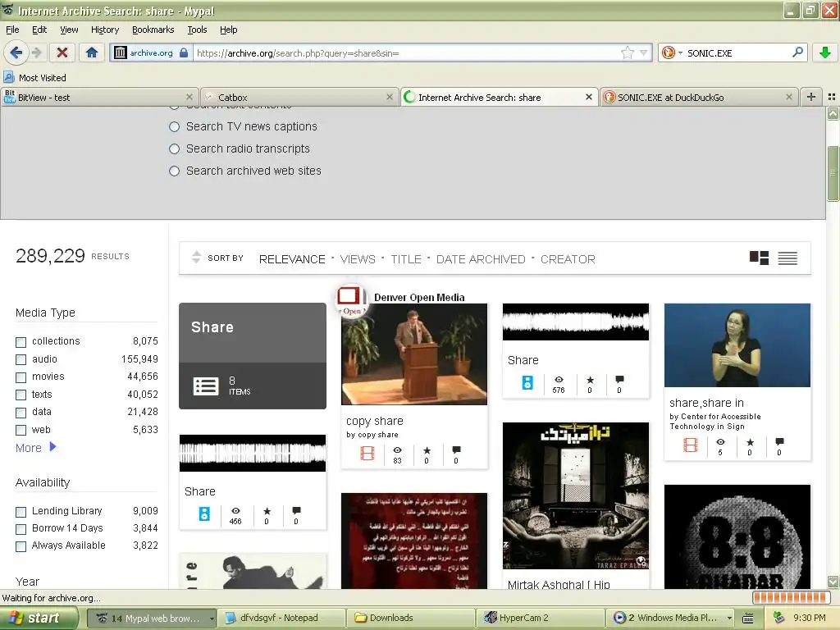The height and width of the screenshot is (630, 840).
Task: Sort results by DATE ARCHIVED
Action: (x=481, y=259)
